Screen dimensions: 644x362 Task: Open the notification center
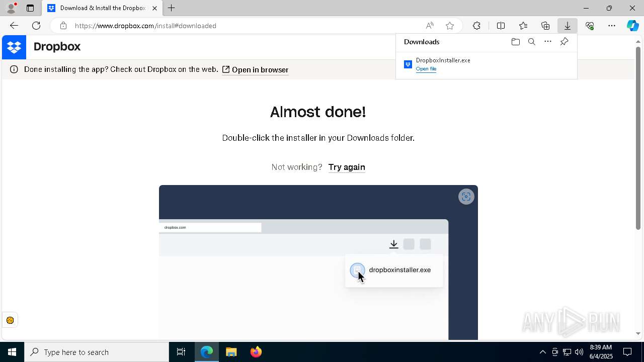[x=628, y=352]
